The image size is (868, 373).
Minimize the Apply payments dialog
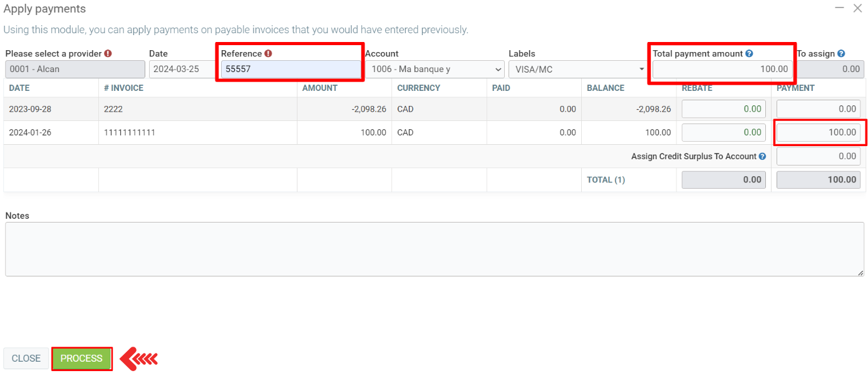coord(839,8)
